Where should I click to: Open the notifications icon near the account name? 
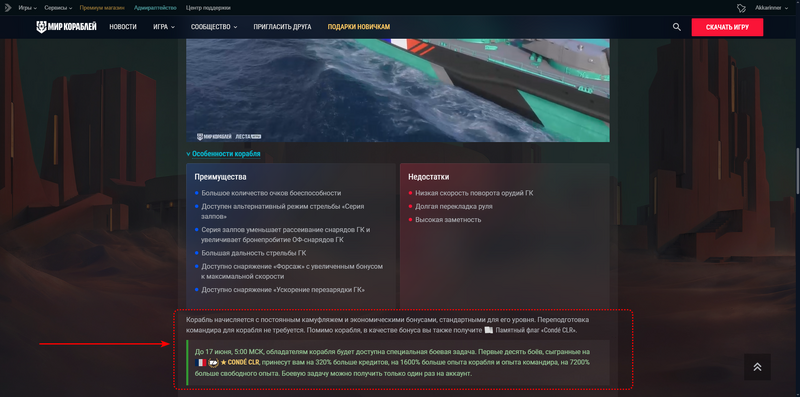point(742,8)
